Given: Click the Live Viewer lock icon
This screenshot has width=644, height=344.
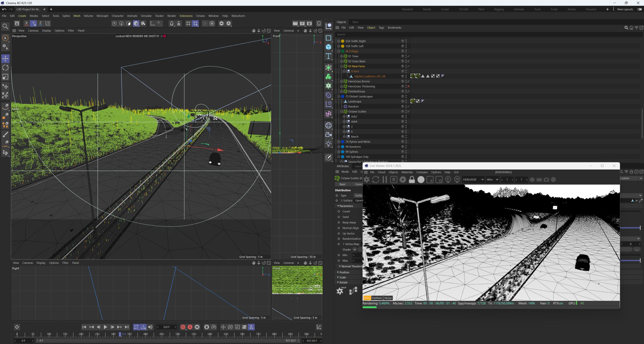Looking at the screenshot, I should click(x=412, y=180).
